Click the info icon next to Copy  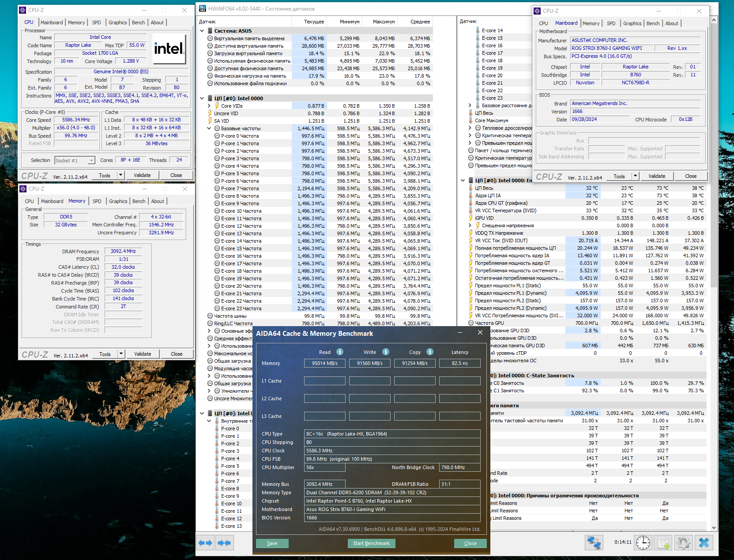pos(430,352)
